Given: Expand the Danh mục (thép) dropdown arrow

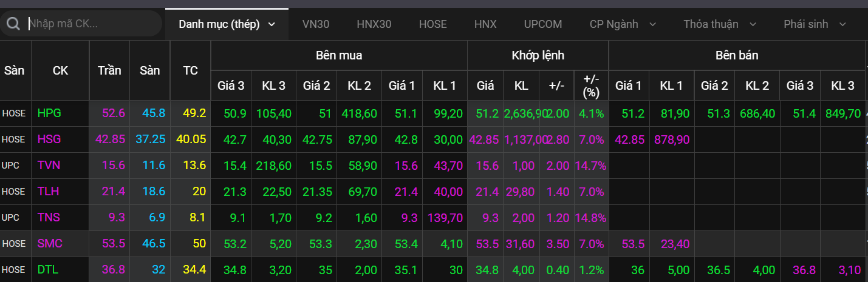Looking at the screenshot, I should (272, 24).
